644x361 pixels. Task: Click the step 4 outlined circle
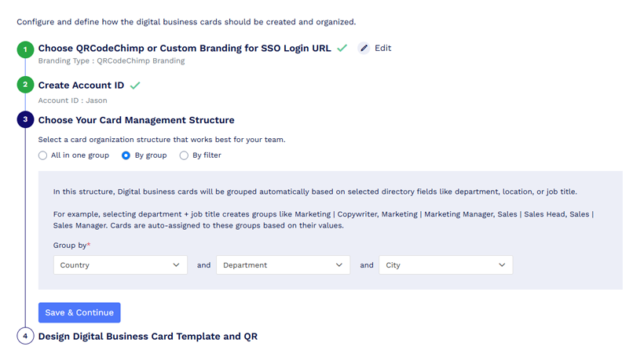pos(25,336)
